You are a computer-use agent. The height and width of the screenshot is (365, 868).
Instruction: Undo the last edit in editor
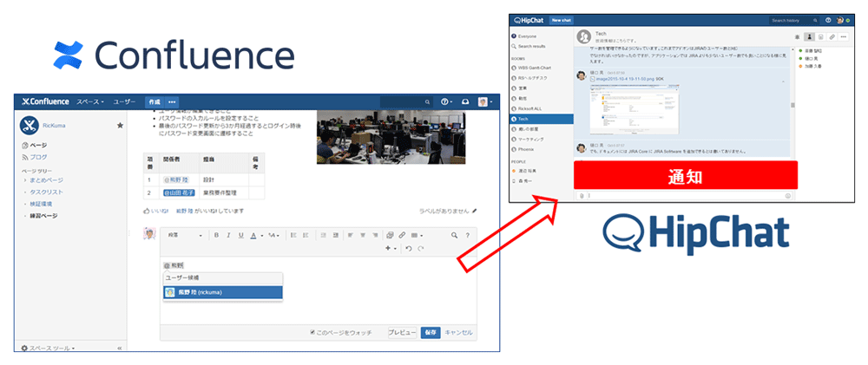click(x=409, y=249)
